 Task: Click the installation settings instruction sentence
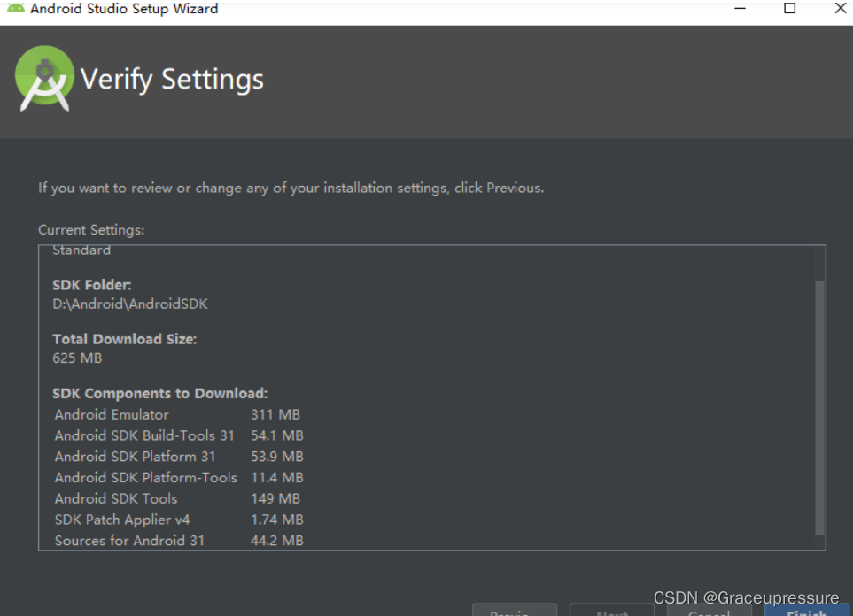click(x=291, y=189)
